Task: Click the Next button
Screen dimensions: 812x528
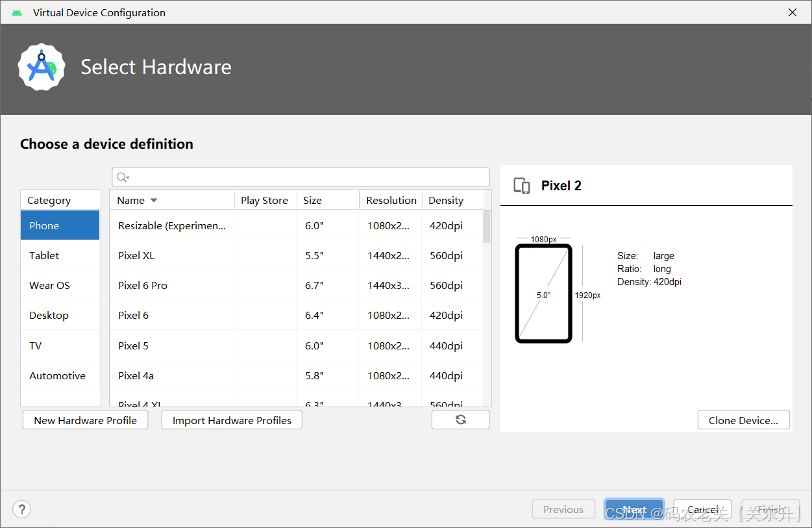Action: point(634,509)
